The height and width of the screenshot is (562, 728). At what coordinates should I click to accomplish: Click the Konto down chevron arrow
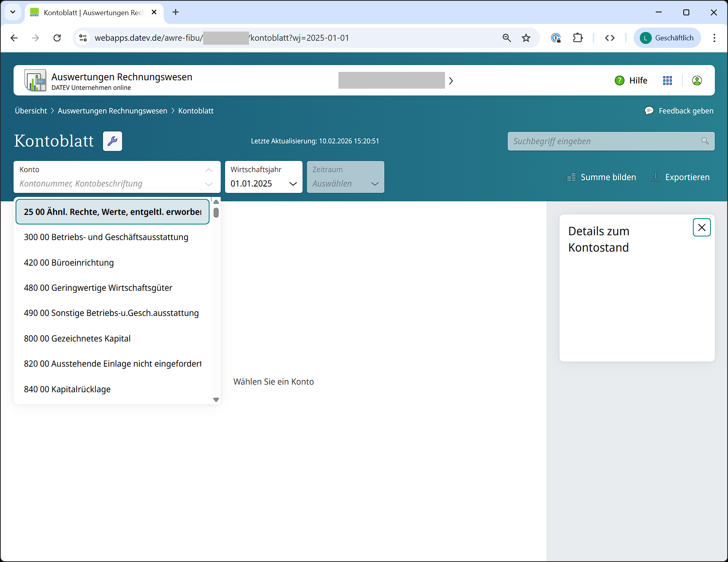209,184
